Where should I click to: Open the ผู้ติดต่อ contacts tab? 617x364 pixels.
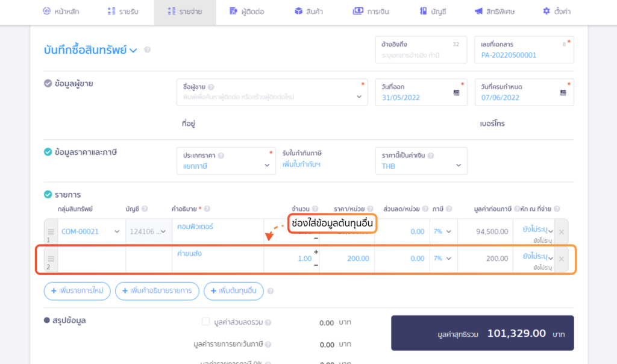[246, 11]
